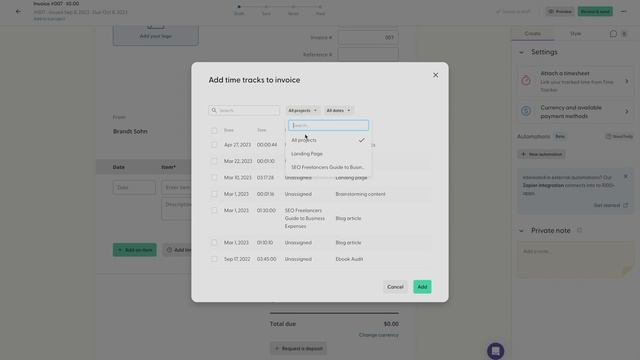The image size is (640, 360).
Task: Collapse the Settings section
Action: pyautogui.click(x=521, y=52)
